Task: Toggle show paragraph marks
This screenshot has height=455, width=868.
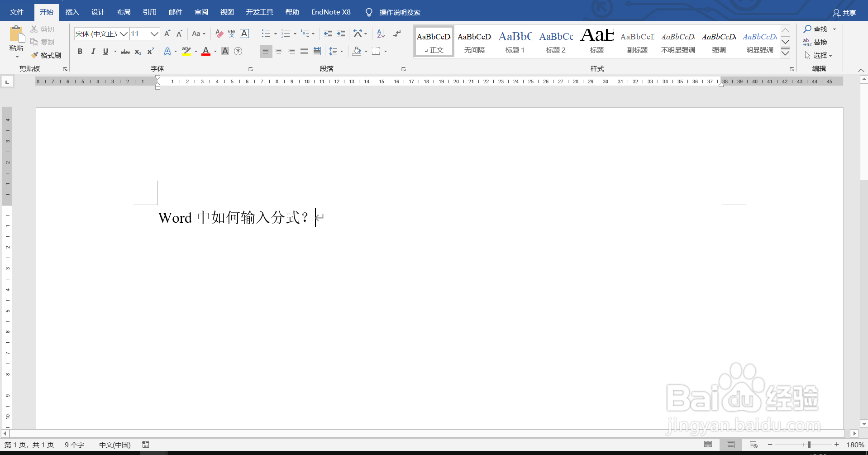Action: click(x=397, y=34)
